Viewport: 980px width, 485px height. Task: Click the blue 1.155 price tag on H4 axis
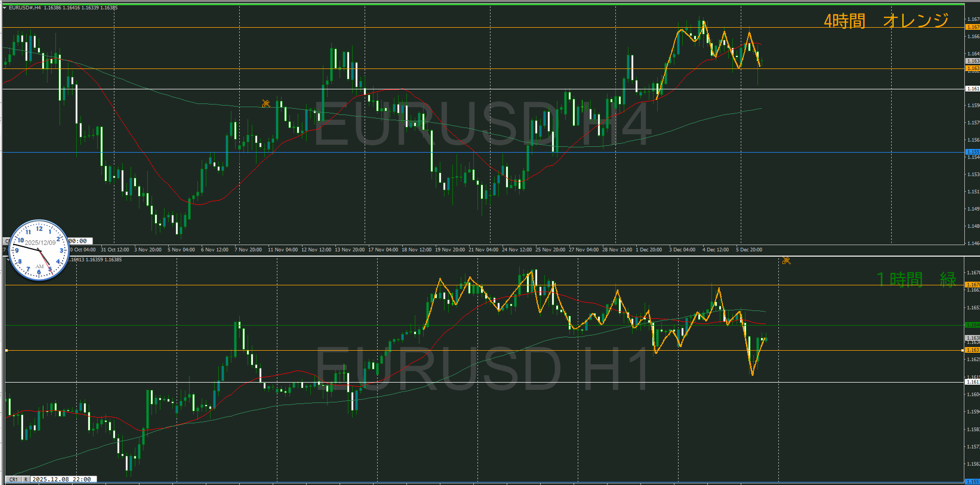[972, 152]
